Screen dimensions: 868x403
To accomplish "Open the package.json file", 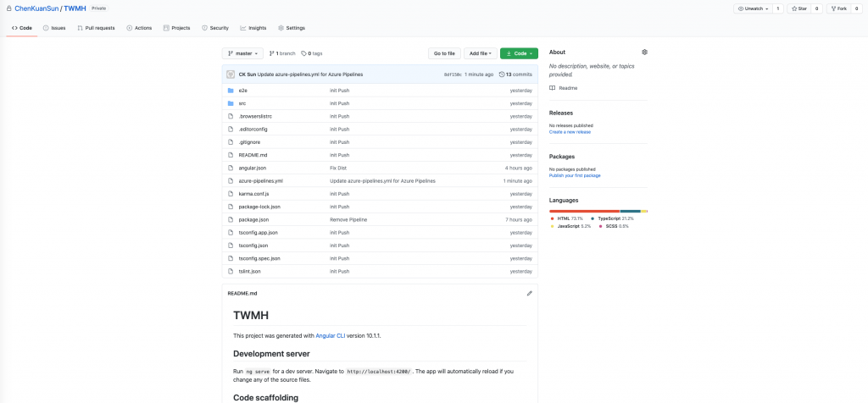I will point(253,219).
